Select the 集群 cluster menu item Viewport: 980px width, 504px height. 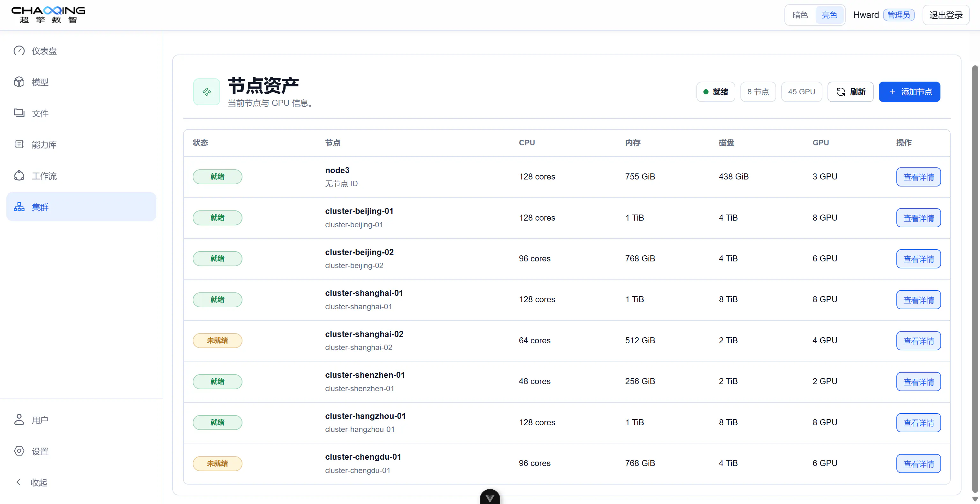point(81,207)
